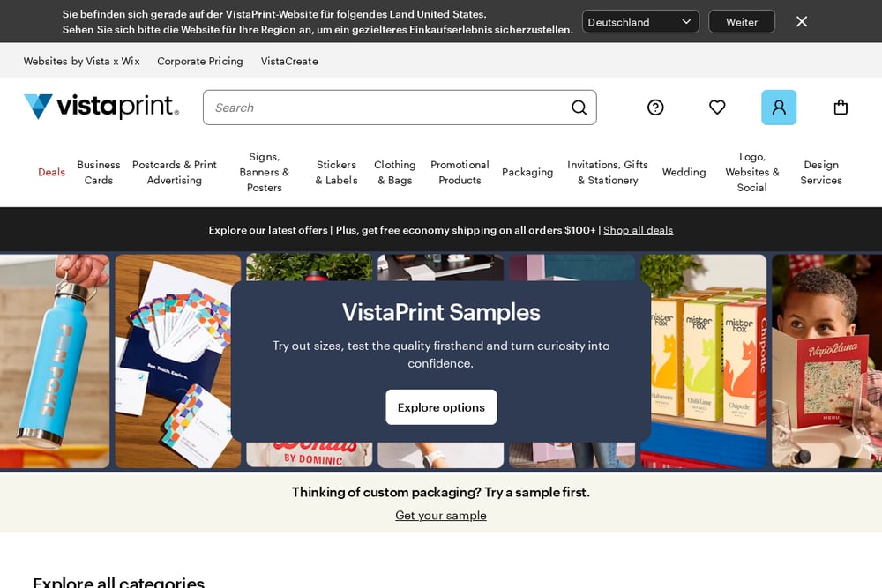
Task: Click the search magnifier icon
Action: (579, 108)
